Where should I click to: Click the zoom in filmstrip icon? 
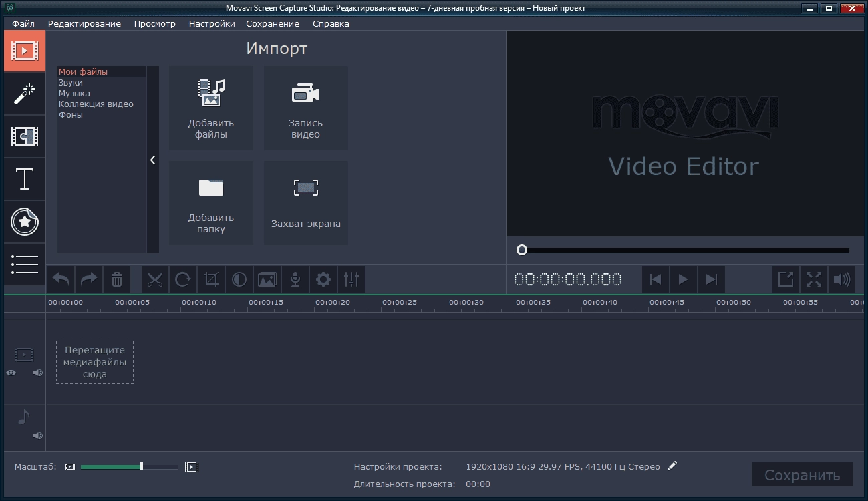(192, 467)
